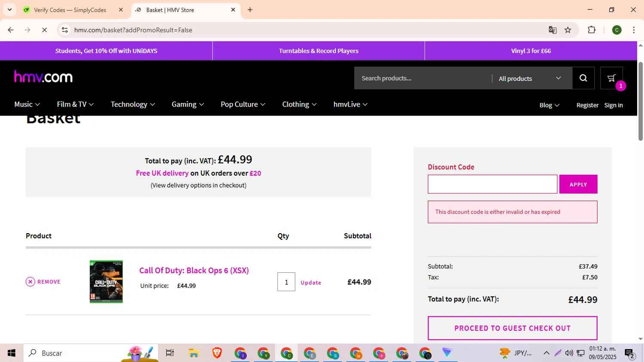This screenshot has width=644, height=362.
Task: Click the Windows Buscar search box
Action: coord(91,353)
